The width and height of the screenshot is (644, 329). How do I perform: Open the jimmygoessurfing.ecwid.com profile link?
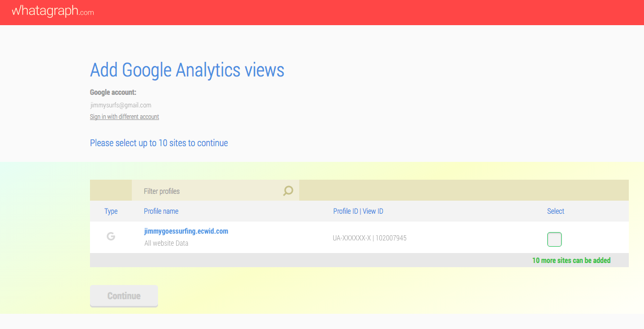click(186, 231)
